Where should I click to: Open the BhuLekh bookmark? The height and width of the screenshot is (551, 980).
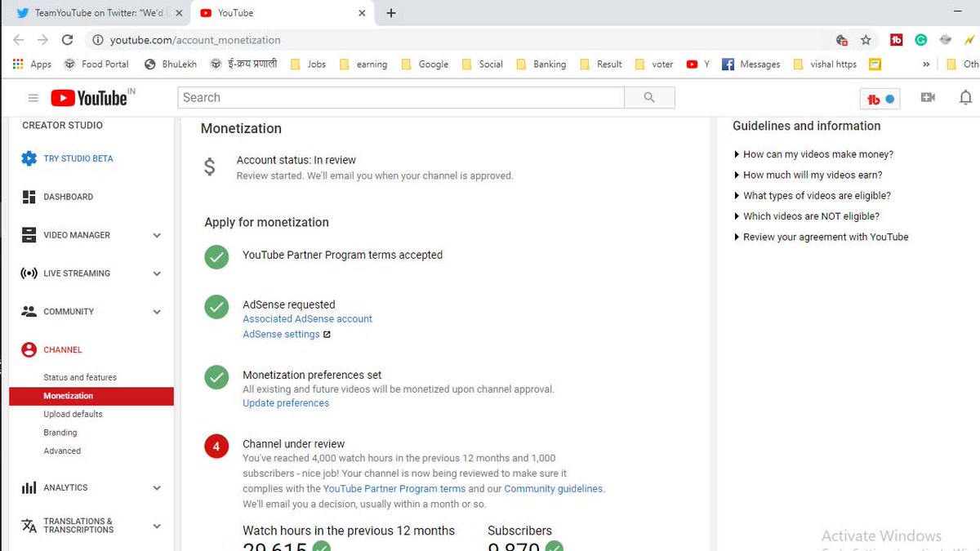pos(171,64)
